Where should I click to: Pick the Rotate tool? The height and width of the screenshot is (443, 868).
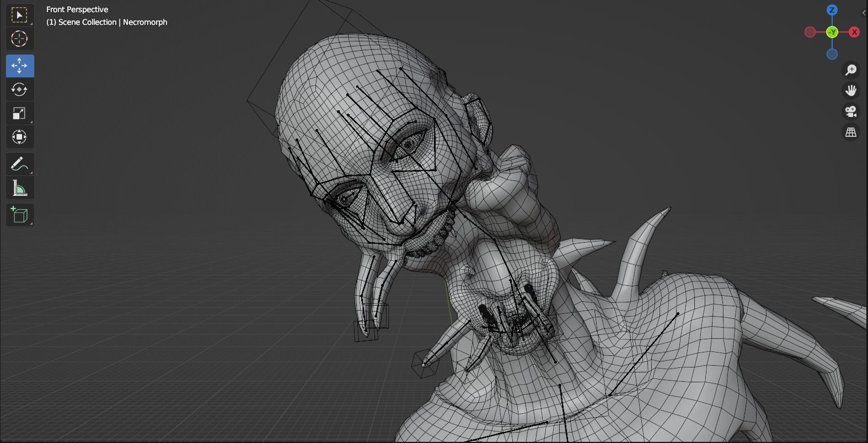pyautogui.click(x=19, y=89)
